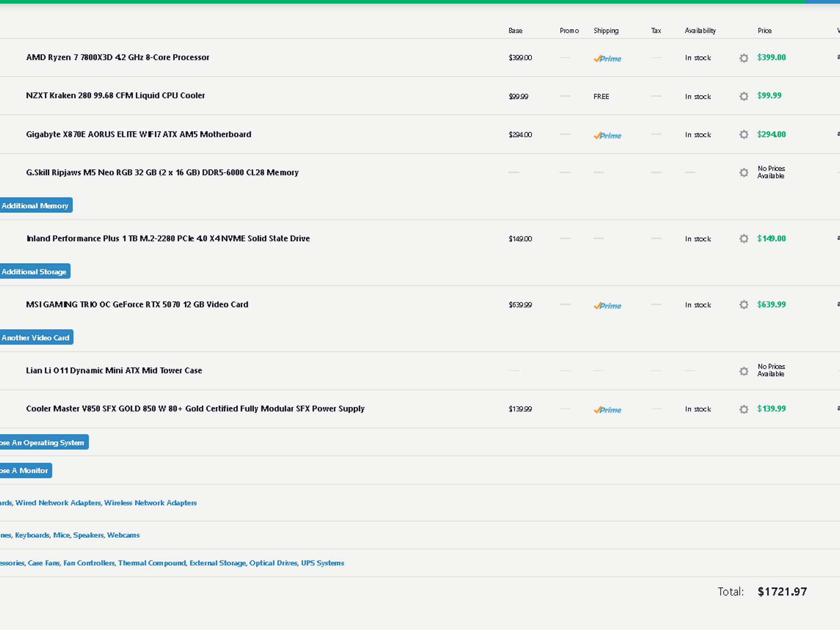This screenshot has width=840, height=630.
Task: Open the Wireless Network Adapters link
Action: coord(151,503)
